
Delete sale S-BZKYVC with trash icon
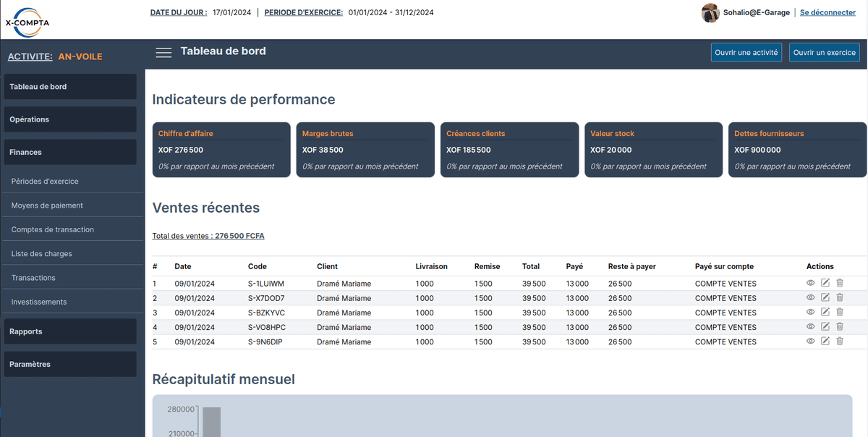coord(840,312)
